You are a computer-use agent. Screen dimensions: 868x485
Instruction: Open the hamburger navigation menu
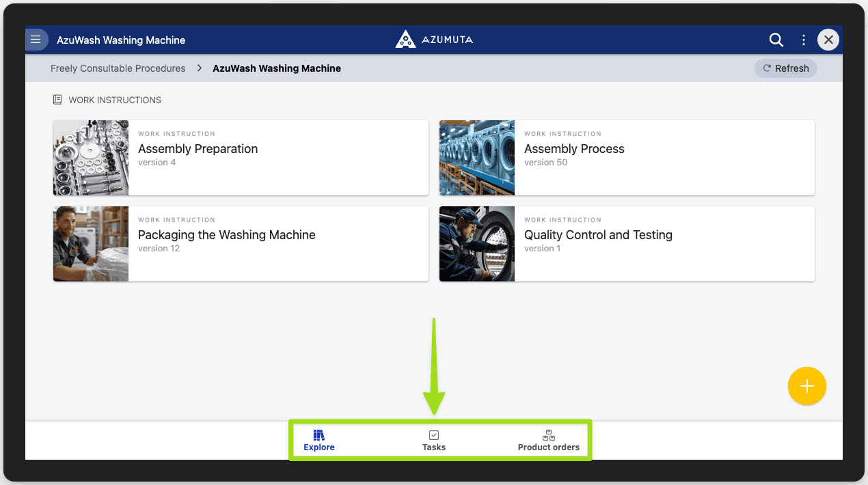point(36,40)
